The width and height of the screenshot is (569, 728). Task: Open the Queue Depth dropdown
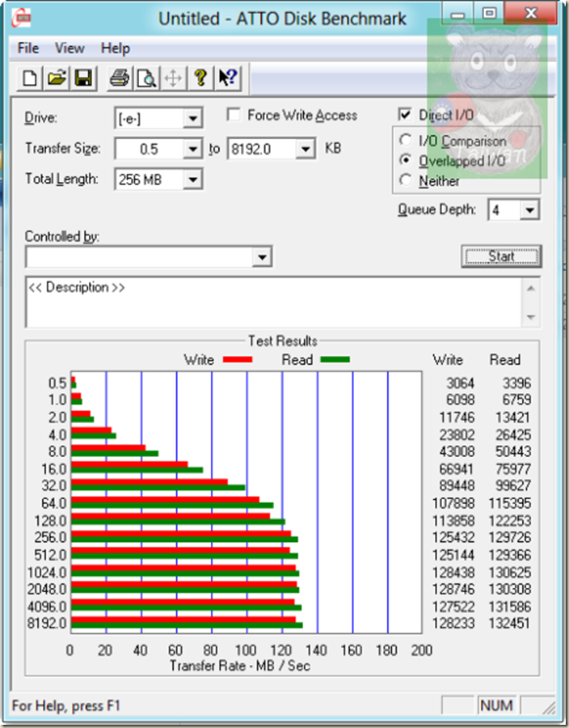529,210
